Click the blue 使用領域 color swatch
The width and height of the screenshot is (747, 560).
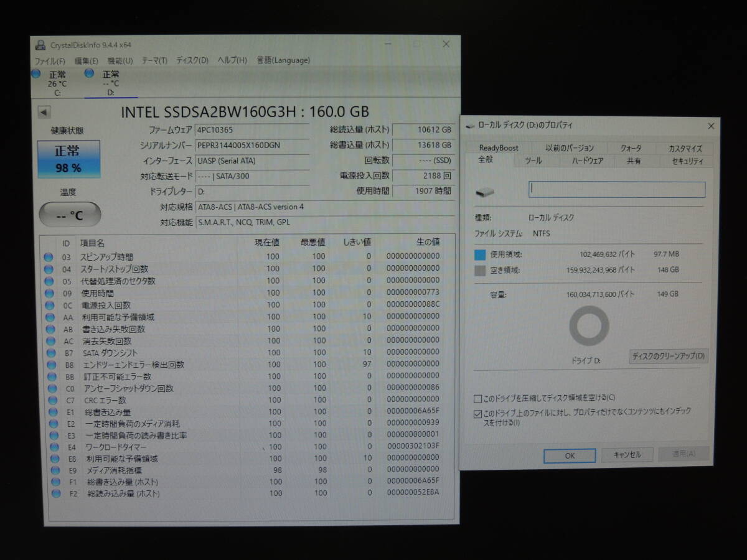[479, 254]
